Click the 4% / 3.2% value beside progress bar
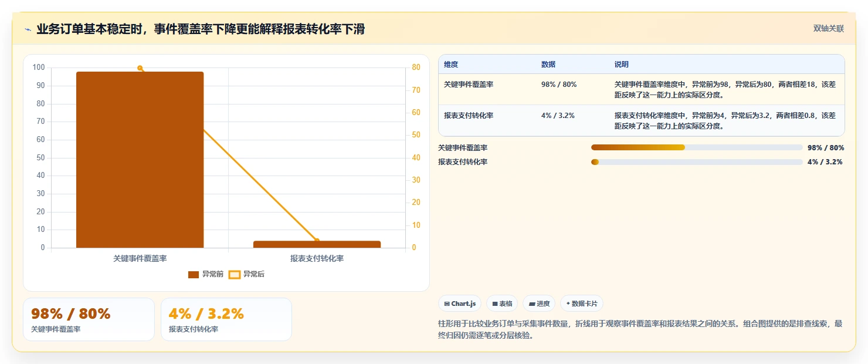This screenshot has height=364, width=868. (x=825, y=162)
